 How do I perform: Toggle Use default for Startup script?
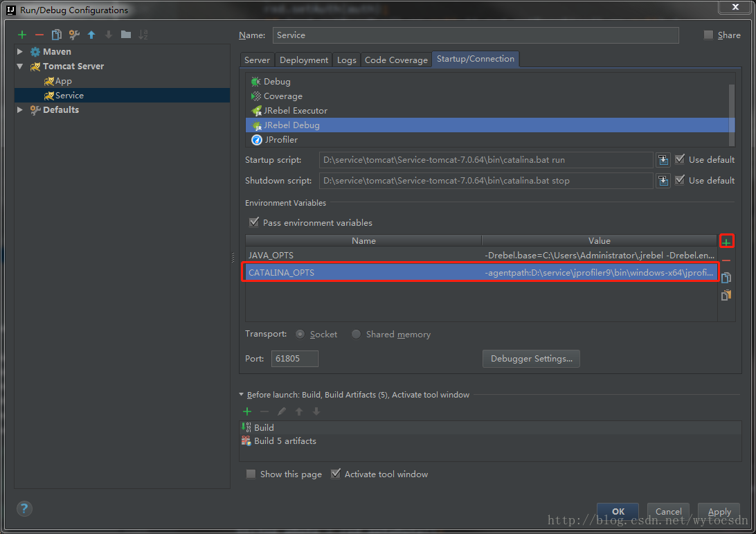[680, 159]
